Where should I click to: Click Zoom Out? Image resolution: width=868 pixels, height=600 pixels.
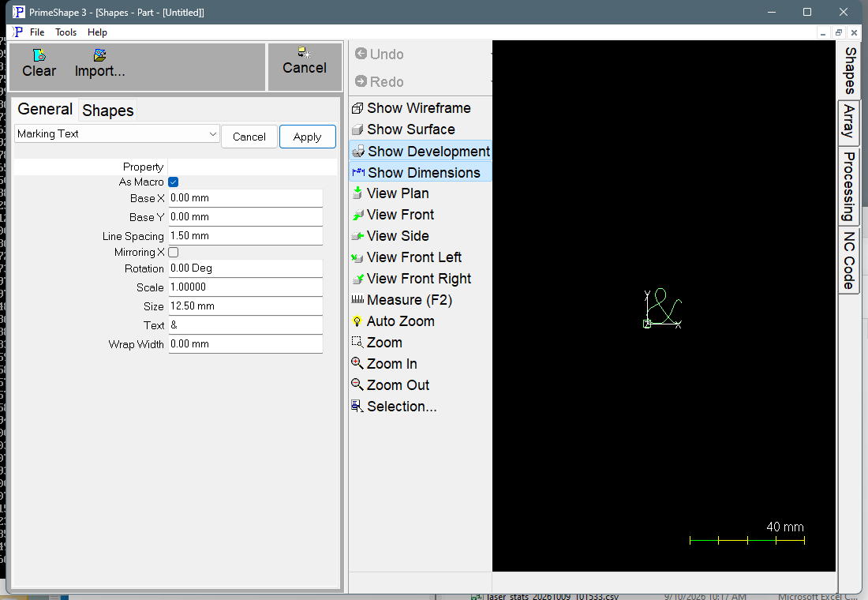click(x=391, y=385)
